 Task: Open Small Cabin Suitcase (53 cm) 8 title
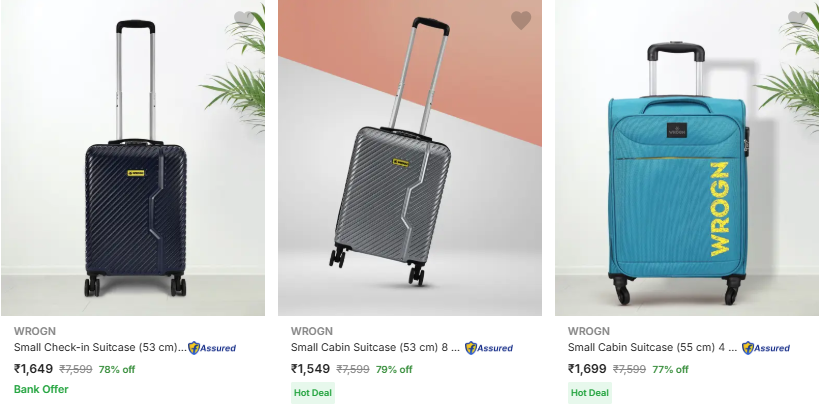(x=375, y=347)
